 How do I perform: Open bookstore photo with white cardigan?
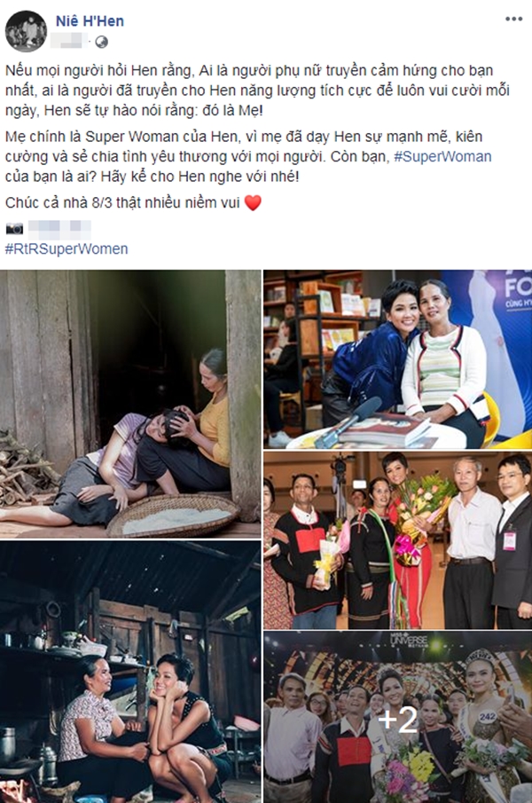(x=398, y=359)
